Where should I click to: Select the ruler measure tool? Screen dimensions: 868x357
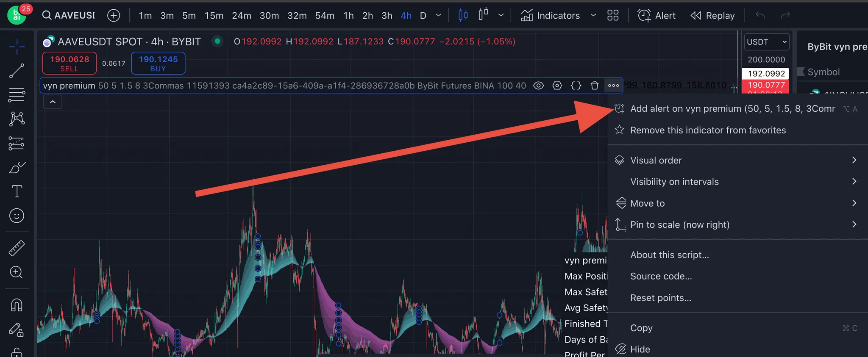[x=17, y=249]
